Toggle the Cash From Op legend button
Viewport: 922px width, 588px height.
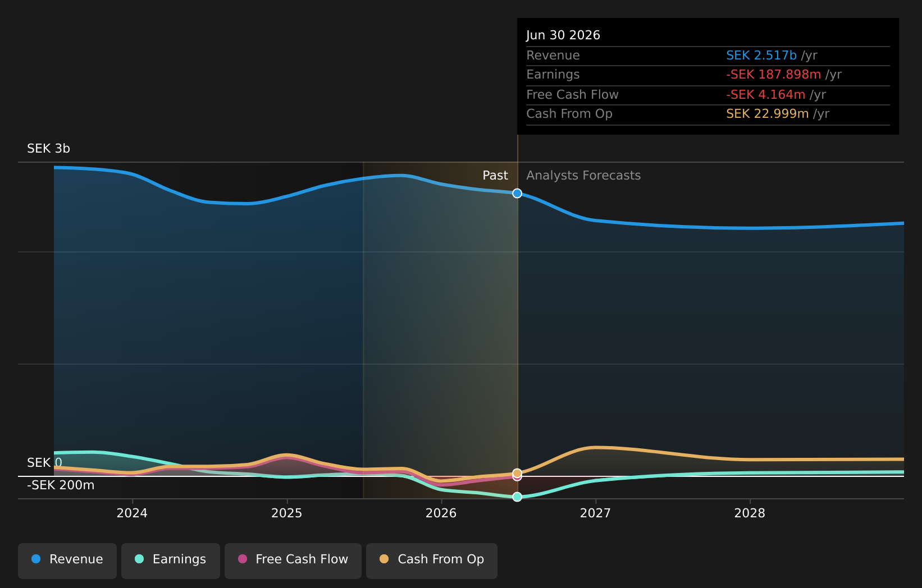point(432,561)
